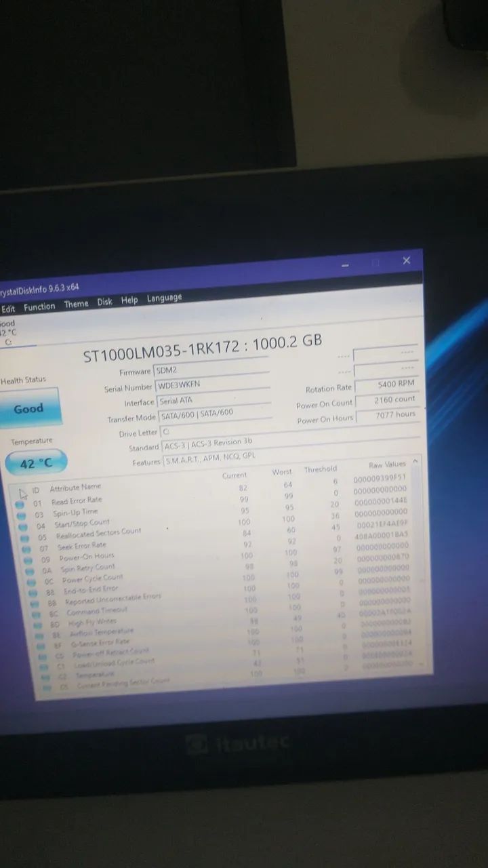Minimize the CrystalDiskInfo window
The height and width of the screenshot is (868, 488).
(x=346, y=266)
